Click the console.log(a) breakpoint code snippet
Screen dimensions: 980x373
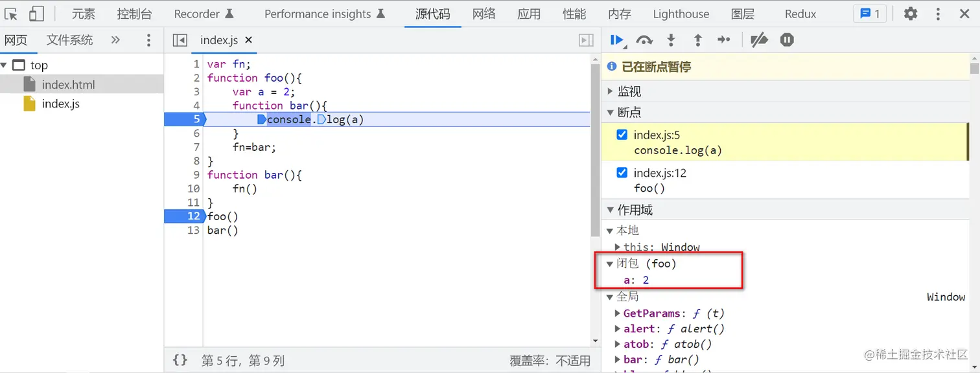[678, 150]
